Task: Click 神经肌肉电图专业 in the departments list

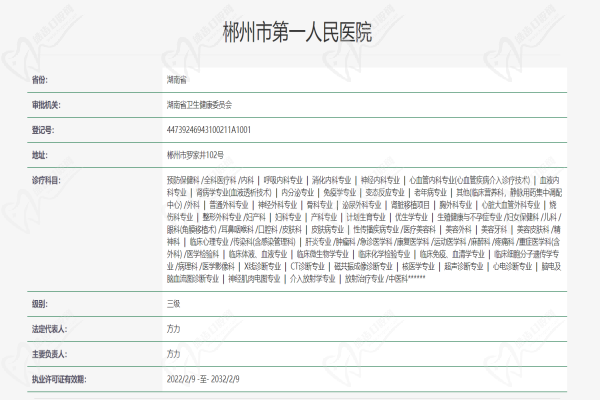Action: [x=254, y=279]
